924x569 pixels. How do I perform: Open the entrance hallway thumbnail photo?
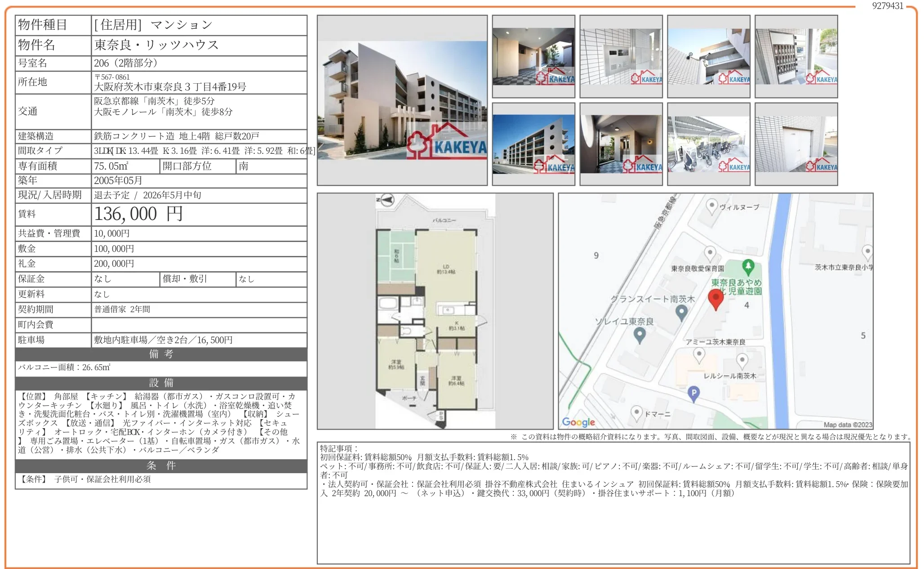(533, 56)
